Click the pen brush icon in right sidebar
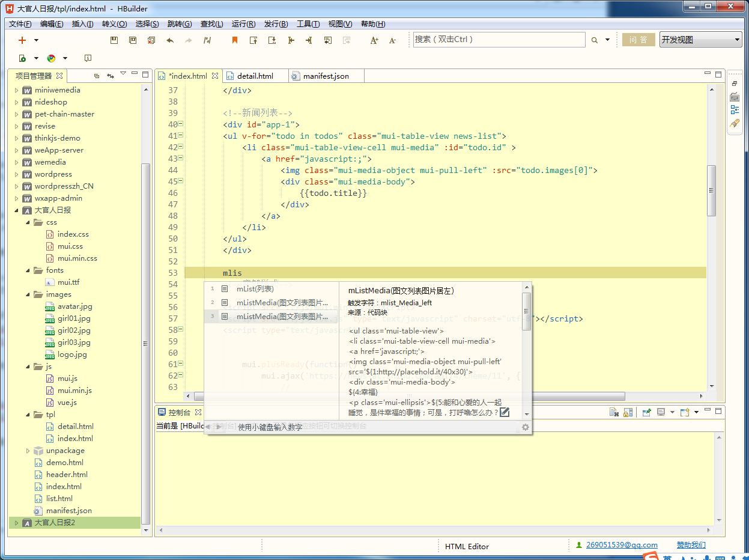749x560 pixels. (735, 123)
